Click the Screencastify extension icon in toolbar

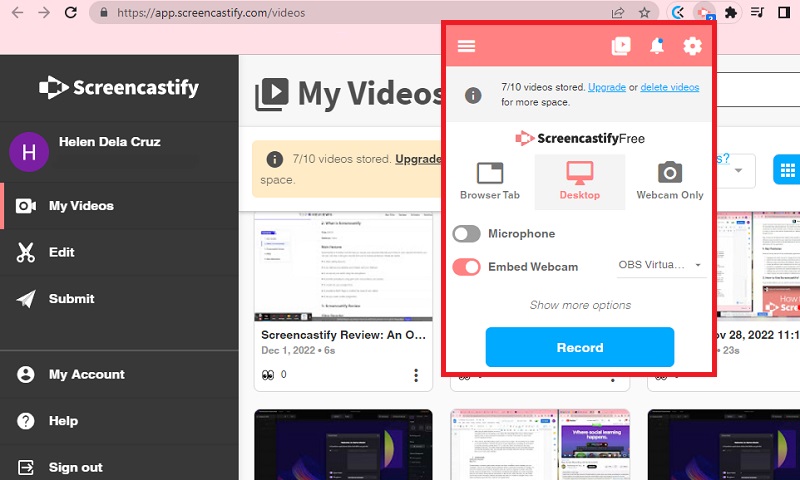(x=705, y=13)
